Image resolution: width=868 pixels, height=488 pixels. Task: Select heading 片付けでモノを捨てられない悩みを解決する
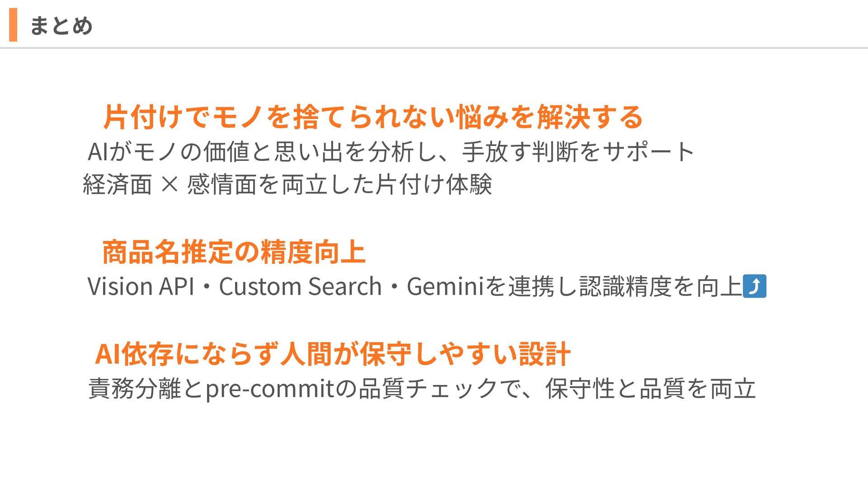(x=373, y=117)
